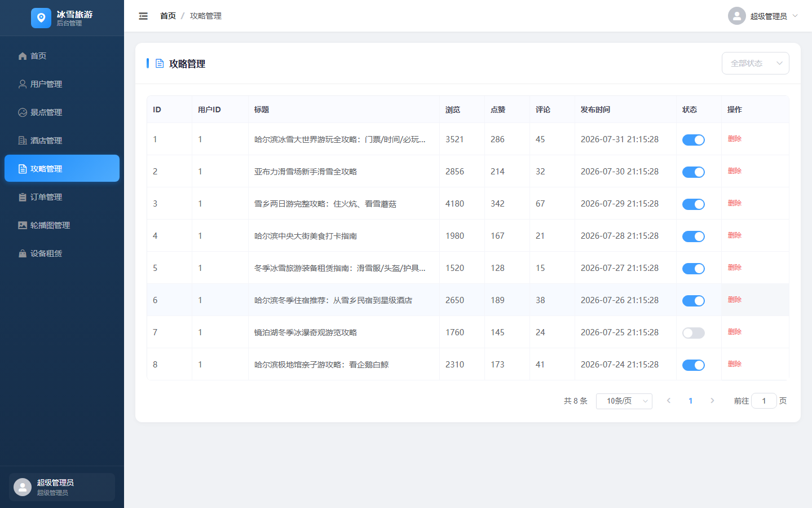Screen dimensions: 812x508
Task: Open 用户管理 in the sidebar
Action: coord(62,84)
